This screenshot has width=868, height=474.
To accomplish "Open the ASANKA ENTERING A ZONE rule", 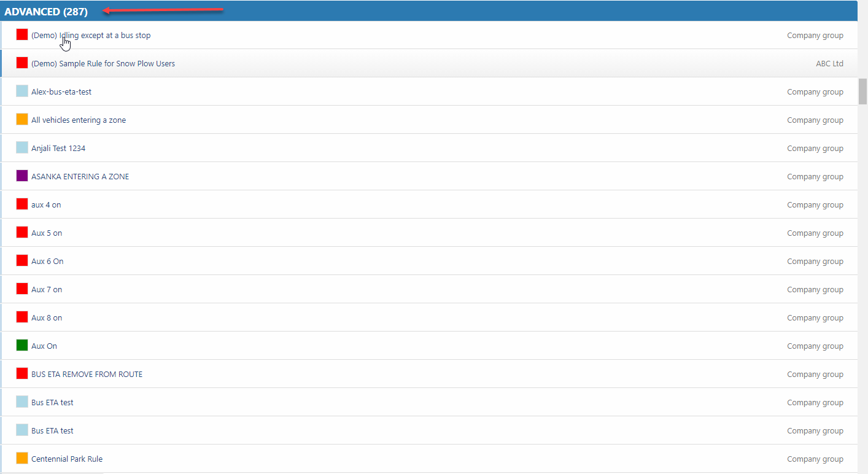I will (80, 177).
